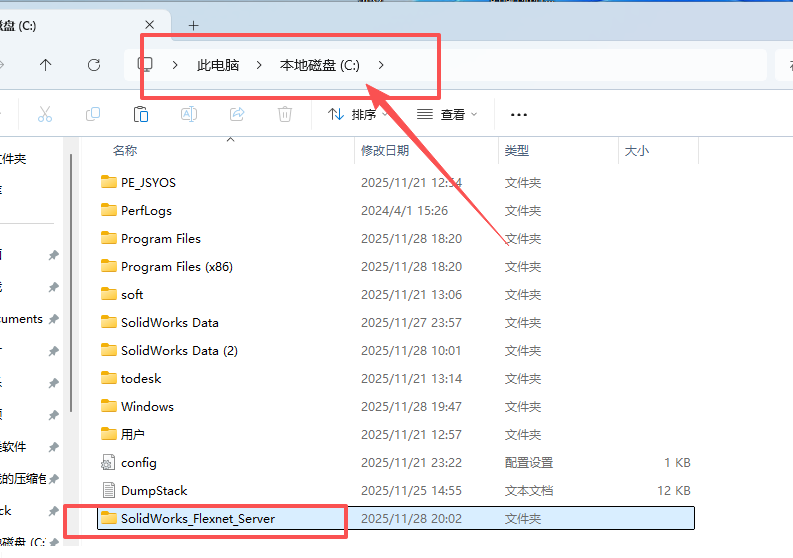The height and width of the screenshot is (558, 793).
Task: Click the PerfLogs folder name
Action: 146,210
